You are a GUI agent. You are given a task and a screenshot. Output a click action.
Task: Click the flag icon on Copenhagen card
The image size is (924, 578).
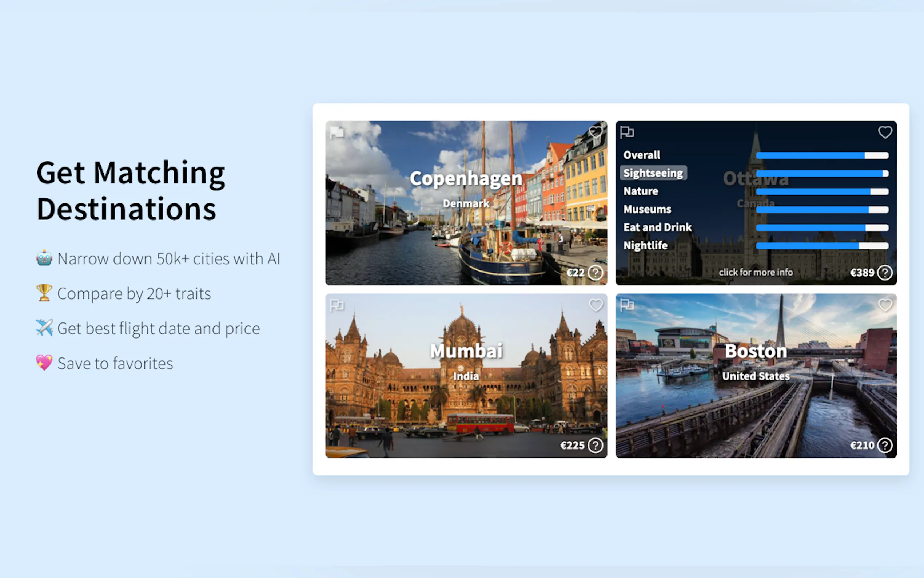pyautogui.click(x=336, y=132)
